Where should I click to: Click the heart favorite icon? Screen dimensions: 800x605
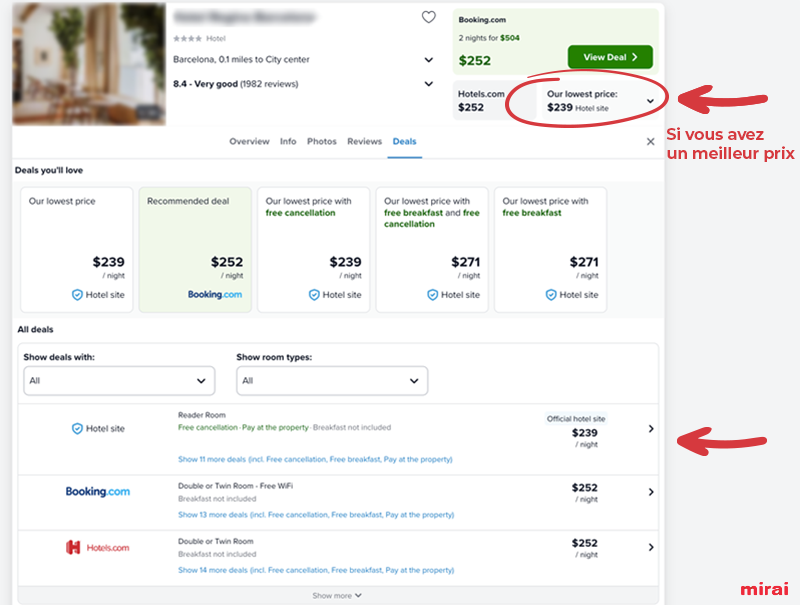tap(429, 17)
